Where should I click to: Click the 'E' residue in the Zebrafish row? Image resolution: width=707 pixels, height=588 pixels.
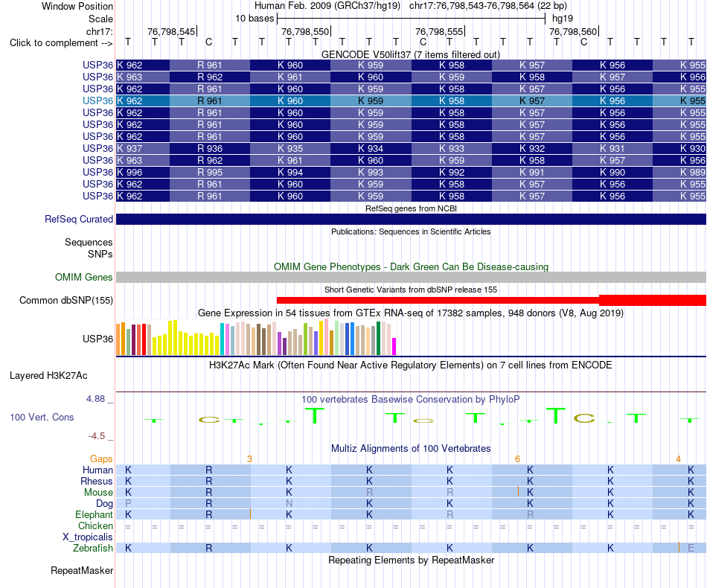[x=691, y=548]
